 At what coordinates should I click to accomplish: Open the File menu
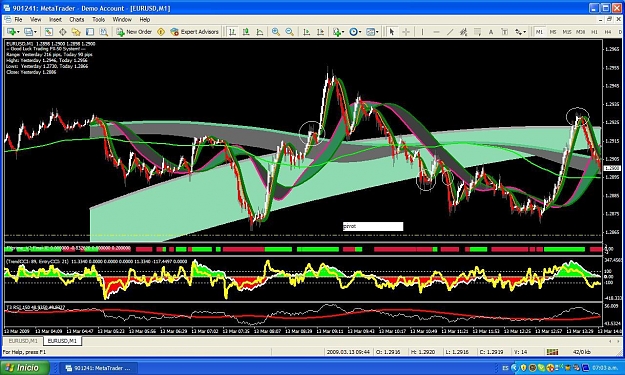pyautogui.click(x=18, y=19)
